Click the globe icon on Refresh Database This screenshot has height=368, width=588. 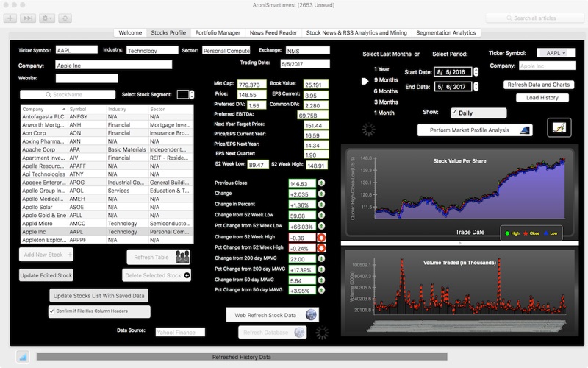tap(299, 333)
